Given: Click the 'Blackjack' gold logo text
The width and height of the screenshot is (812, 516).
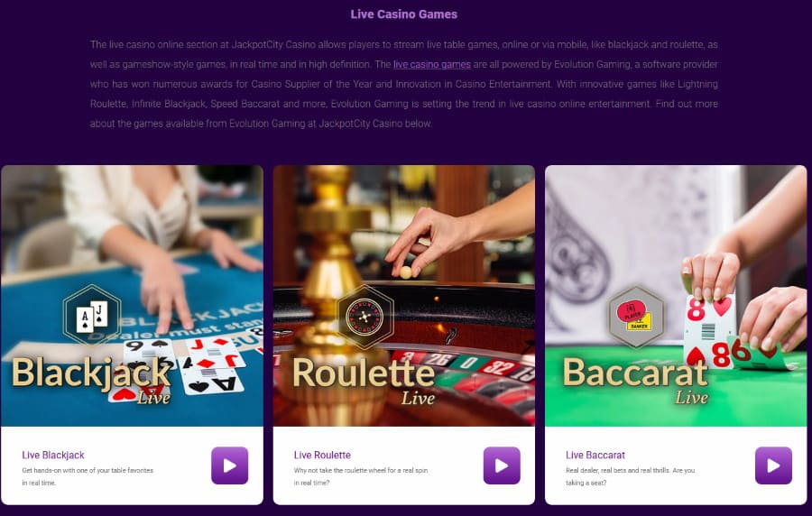Looking at the screenshot, I should (91, 373).
